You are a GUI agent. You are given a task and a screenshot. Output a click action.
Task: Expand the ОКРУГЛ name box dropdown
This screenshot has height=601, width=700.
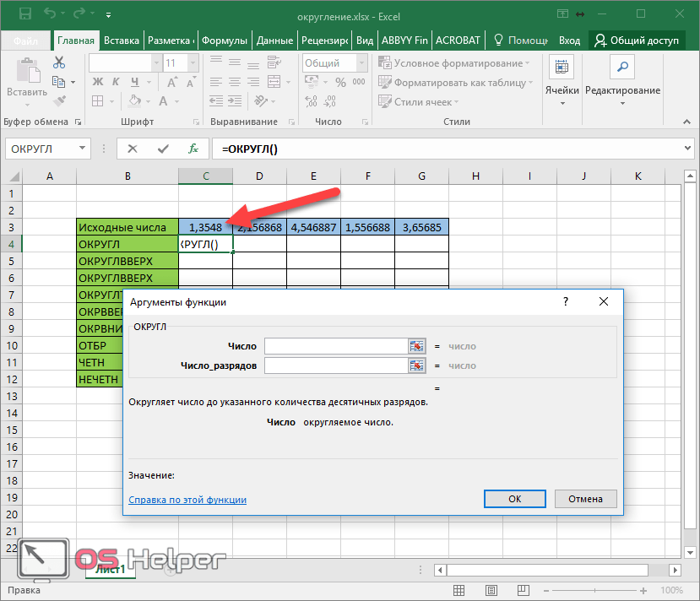82,148
